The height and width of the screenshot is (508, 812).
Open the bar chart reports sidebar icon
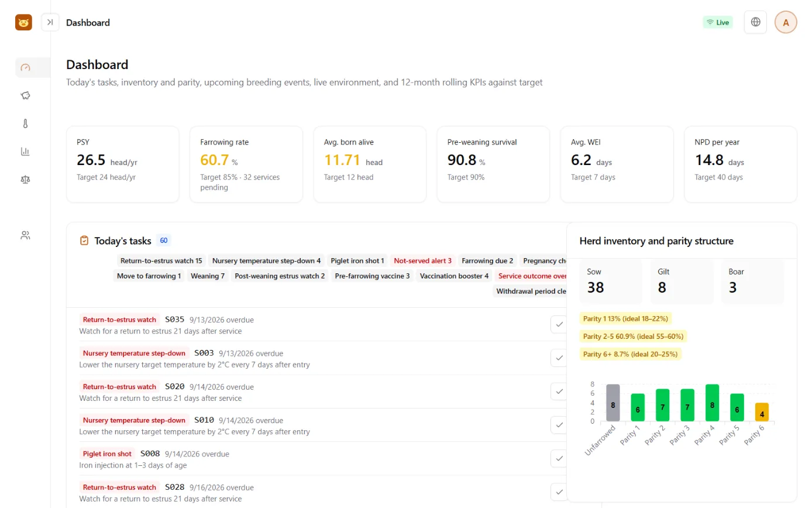[x=25, y=152]
